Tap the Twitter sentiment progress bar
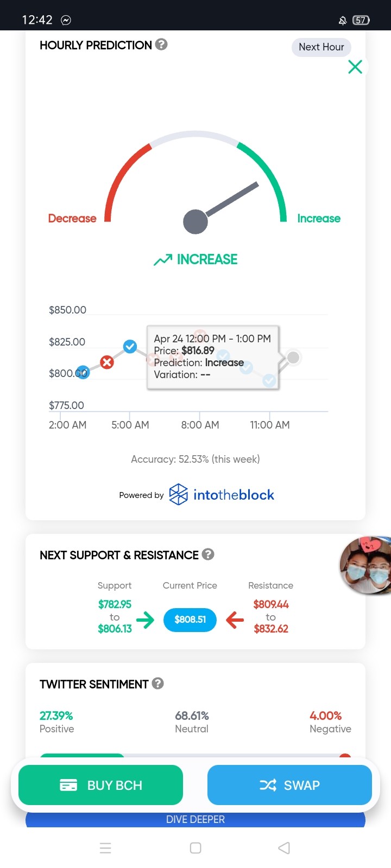The height and width of the screenshot is (868, 391). [x=195, y=756]
